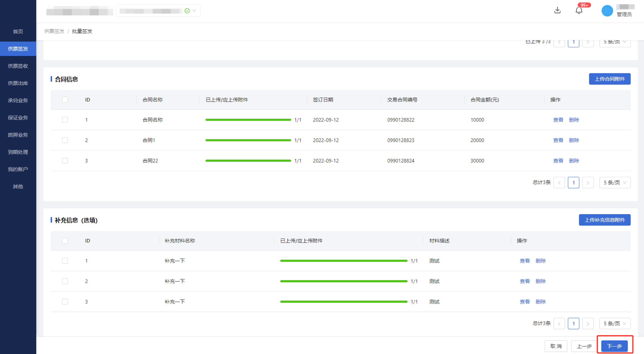This screenshot has width=644, height=354.
Task: Open 其他 in the sidebar
Action: pos(18,186)
